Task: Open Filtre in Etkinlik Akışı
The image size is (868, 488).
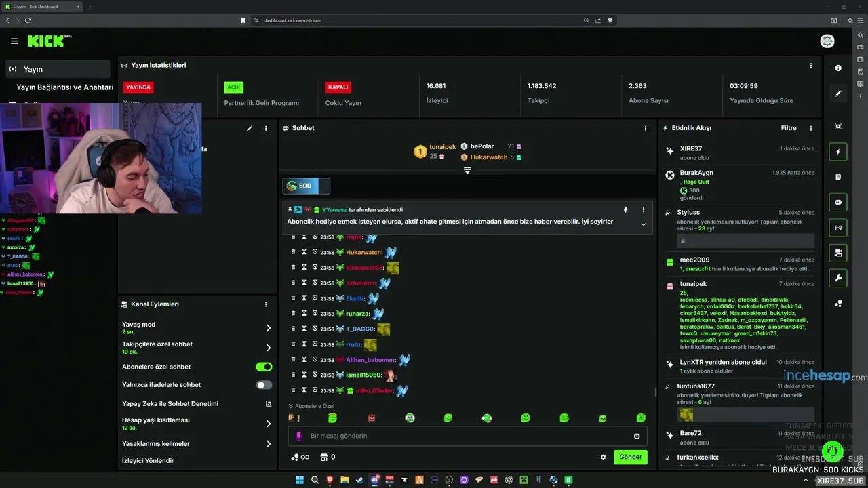Action: point(789,128)
